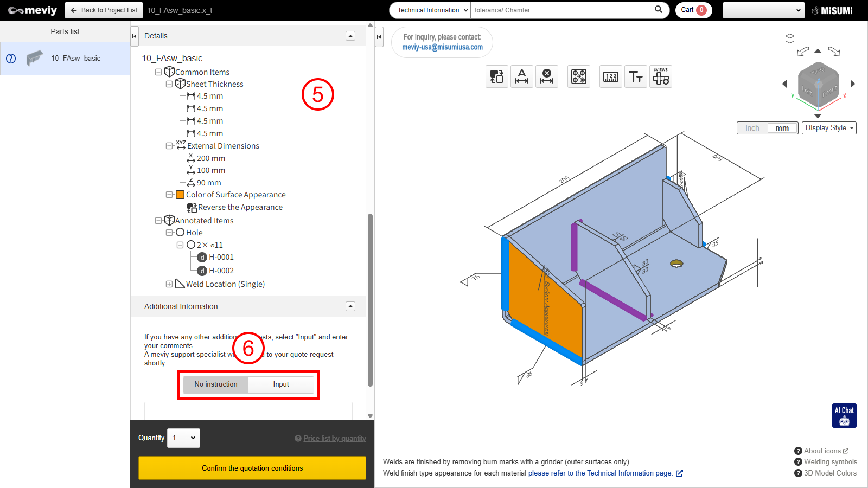Viewport: 868px width, 488px height.
Task: Expand the Weld Location (Single) node
Action: coord(169,284)
